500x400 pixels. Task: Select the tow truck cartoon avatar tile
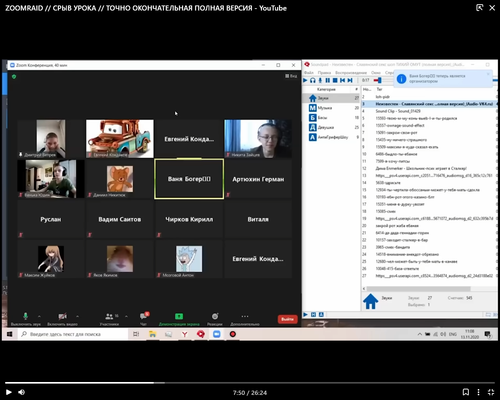[x=120, y=139]
